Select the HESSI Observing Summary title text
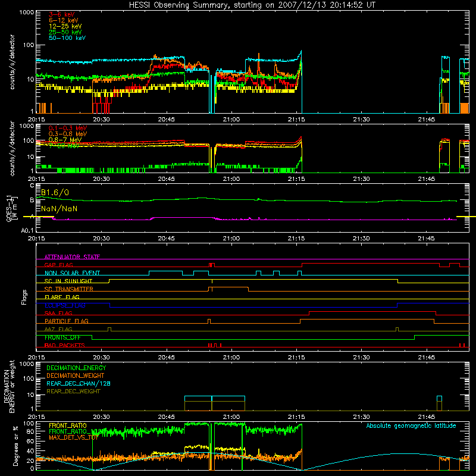 click(x=252, y=5)
